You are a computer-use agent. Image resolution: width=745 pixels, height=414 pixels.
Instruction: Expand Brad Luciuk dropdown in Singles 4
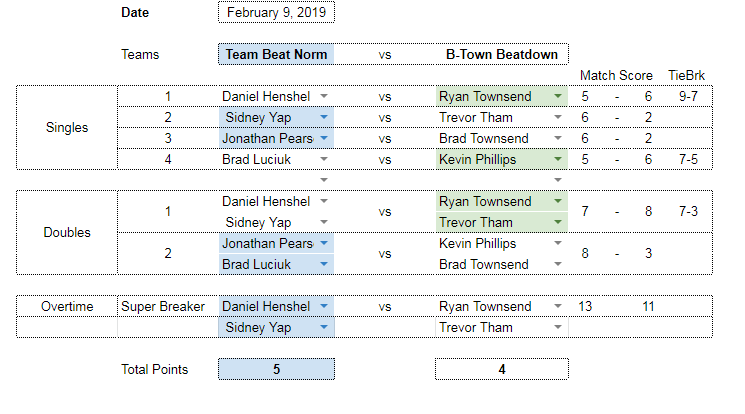click(x=324, y=159)
